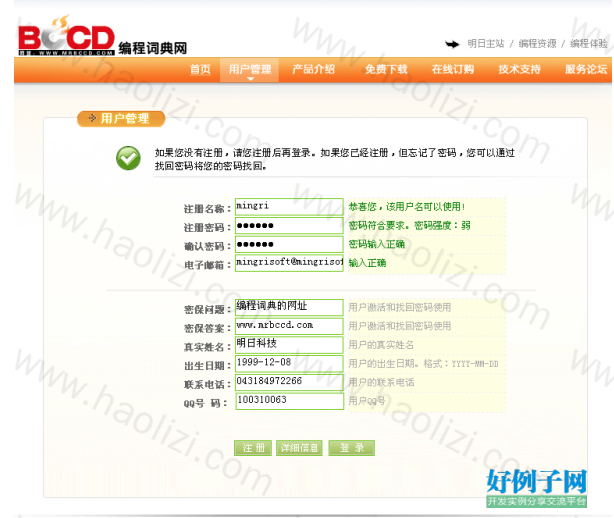Click into the 电子邮箱 field
The height and width of the screenshot is (518, 614).
tap(289, 263)
